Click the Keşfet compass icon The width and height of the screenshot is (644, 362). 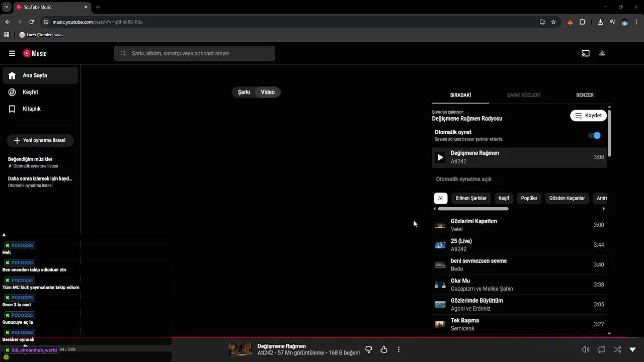click(13, 92)
